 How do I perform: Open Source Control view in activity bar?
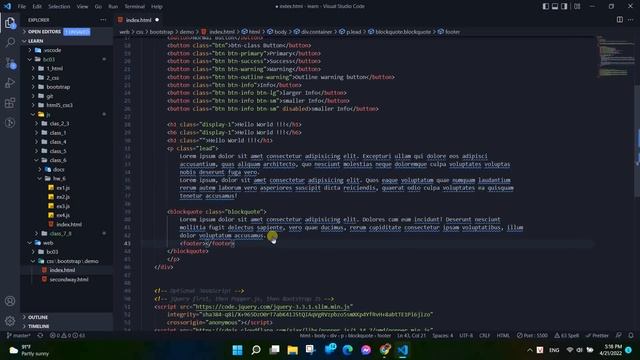[10, 63]
